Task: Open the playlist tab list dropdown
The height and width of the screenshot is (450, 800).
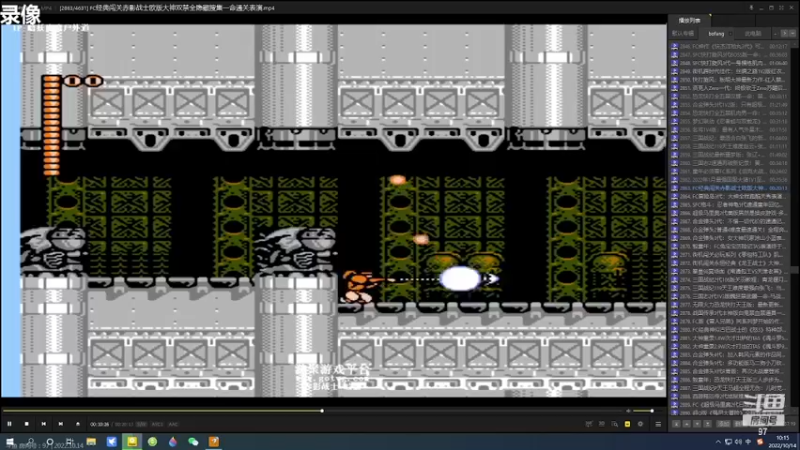Action: click(792, 33)
